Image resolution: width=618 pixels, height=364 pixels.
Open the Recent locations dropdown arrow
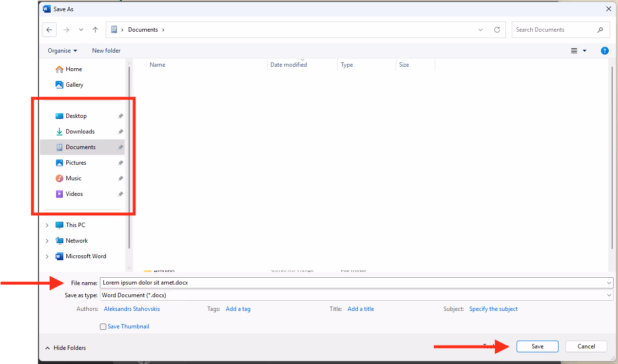click(81, 30)
